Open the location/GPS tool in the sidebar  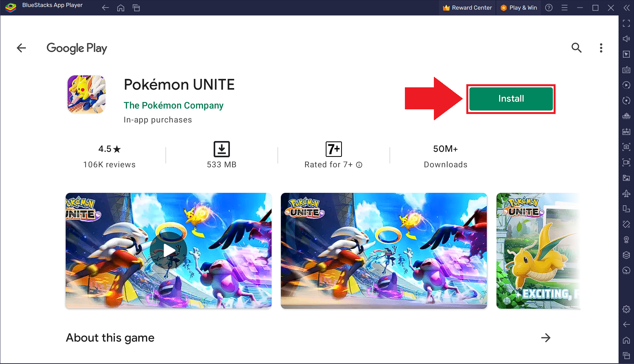tap(627, 240)
